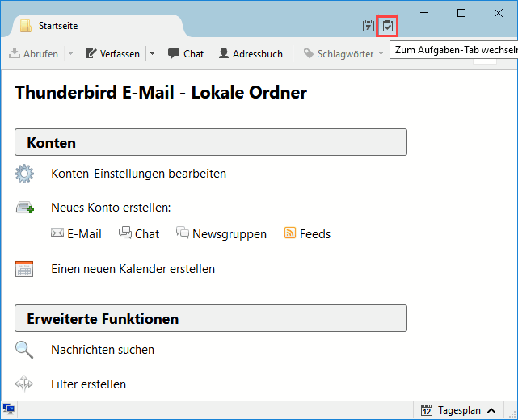Click the gear icon for account settings
518x420 pixels.
[24, 174]
